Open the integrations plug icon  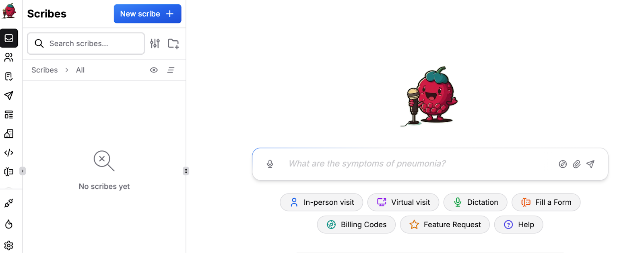click(9, 203)
